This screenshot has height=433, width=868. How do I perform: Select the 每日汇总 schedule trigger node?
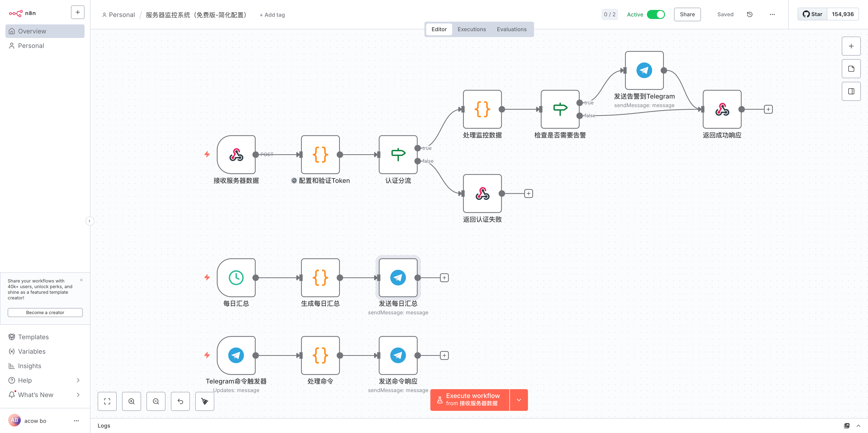coord(236,278)
